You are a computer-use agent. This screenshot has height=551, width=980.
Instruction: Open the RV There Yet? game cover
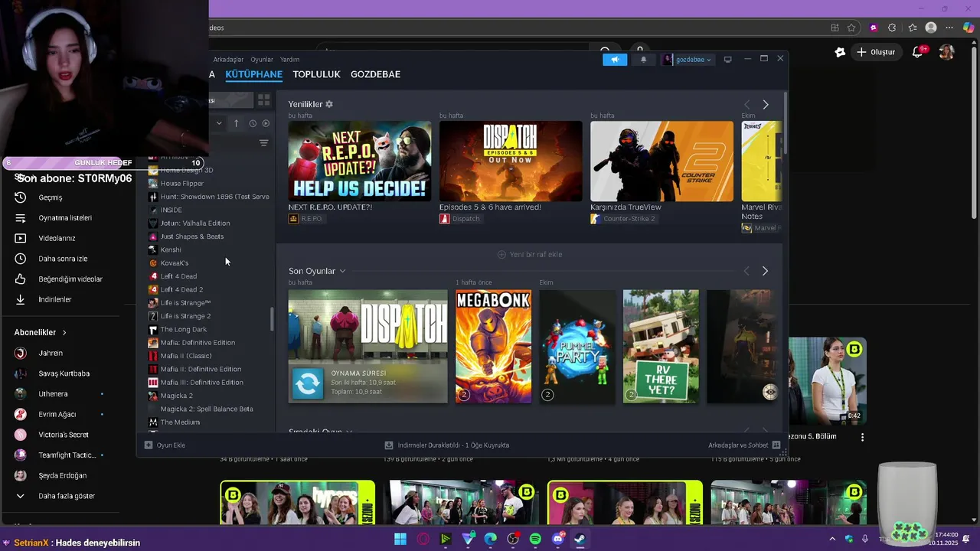tap(661, 346)
